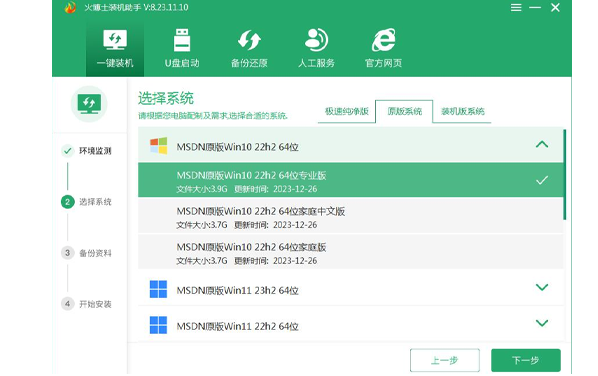Click the 开始安装 step label

95,304
